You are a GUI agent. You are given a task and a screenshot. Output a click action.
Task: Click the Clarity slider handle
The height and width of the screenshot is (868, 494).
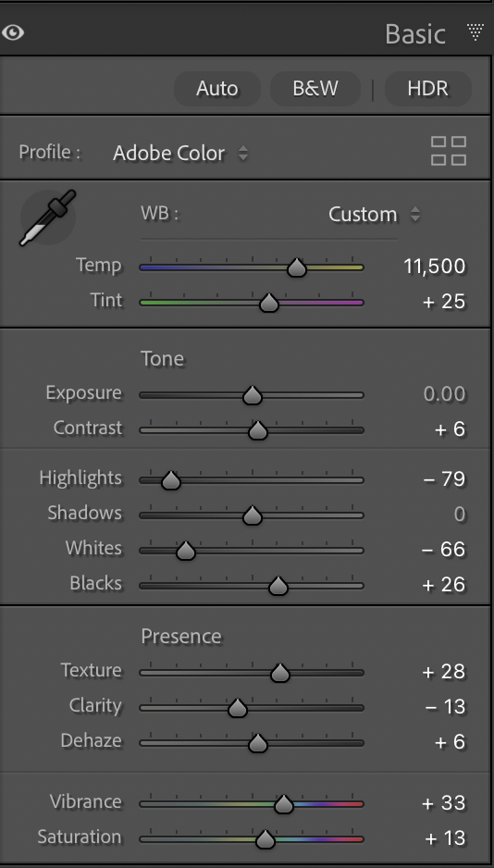(238, 708)
